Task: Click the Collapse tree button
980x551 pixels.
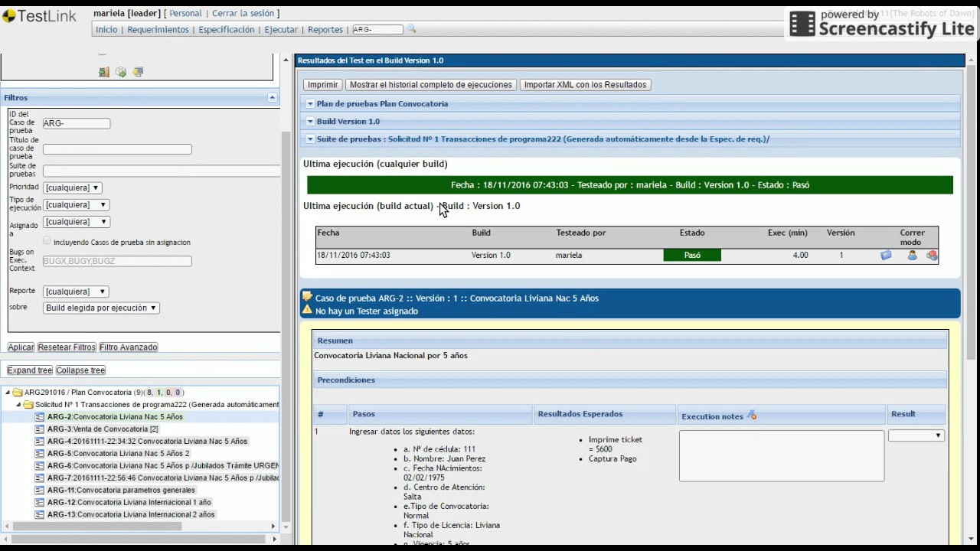Action: (80, 370)
